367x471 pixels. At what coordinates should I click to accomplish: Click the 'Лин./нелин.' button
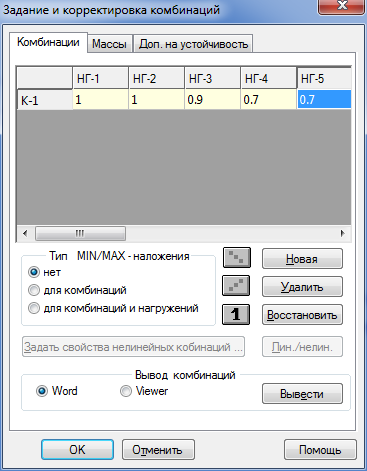pos(302,347)
